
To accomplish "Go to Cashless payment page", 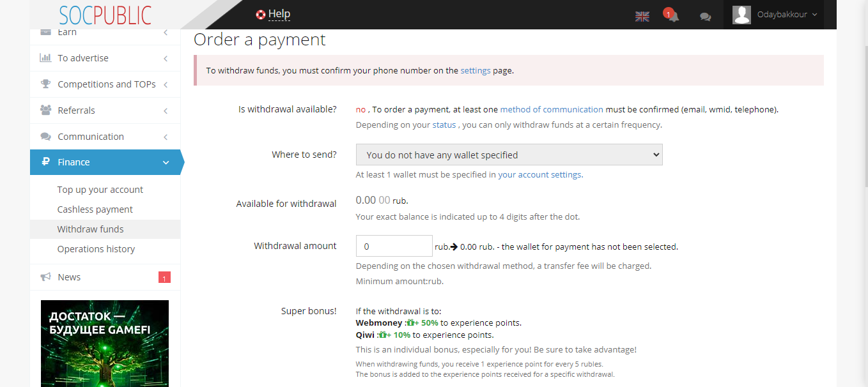I will tap(95, 209).
